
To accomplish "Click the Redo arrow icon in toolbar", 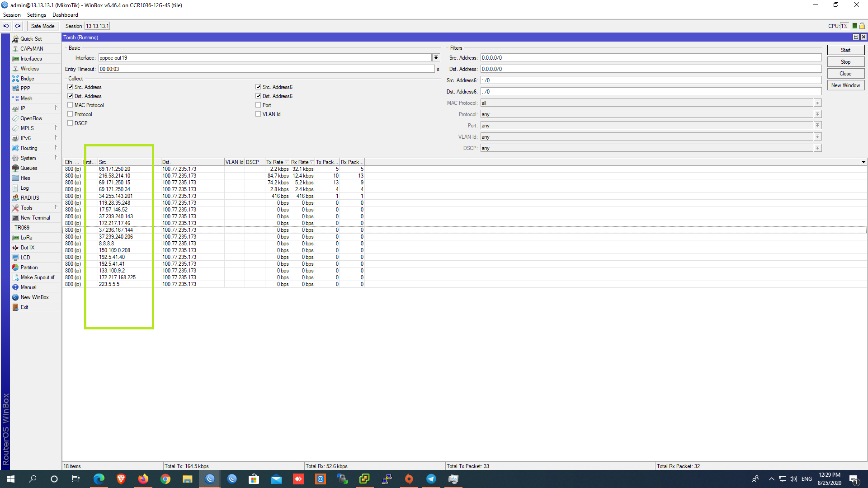I will pyautogui.click(x=18, y=26).
